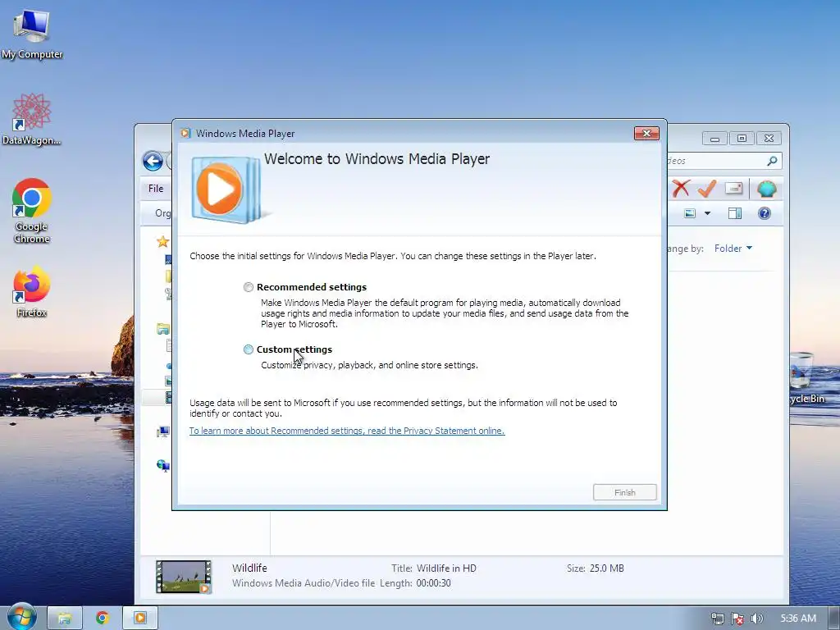Click the Computer icon in Explorer navigation pane
The width and height of the screenshot is (840, 630).
tap(163, 431)
